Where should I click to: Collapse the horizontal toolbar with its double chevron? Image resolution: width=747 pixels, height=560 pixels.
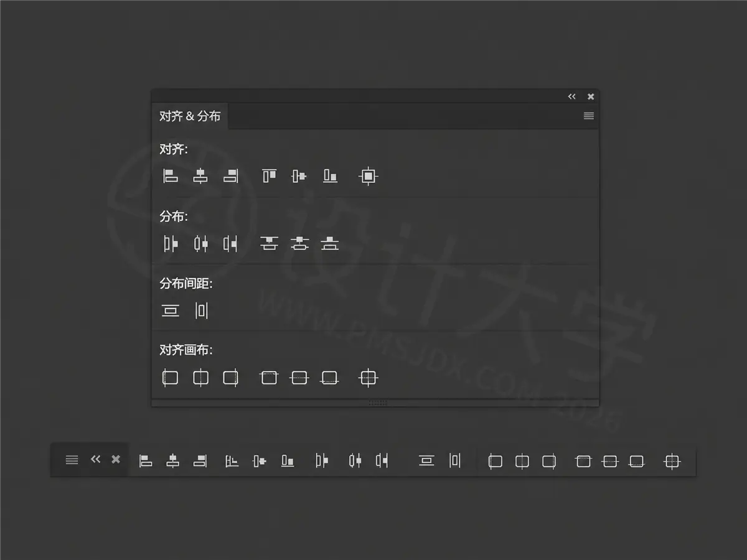(95, 459)
